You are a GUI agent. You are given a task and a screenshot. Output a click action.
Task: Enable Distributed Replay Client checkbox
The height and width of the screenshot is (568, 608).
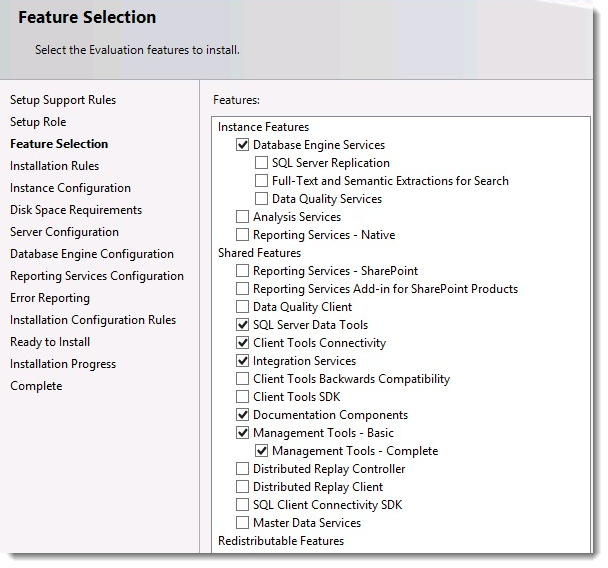coord(242,487)
